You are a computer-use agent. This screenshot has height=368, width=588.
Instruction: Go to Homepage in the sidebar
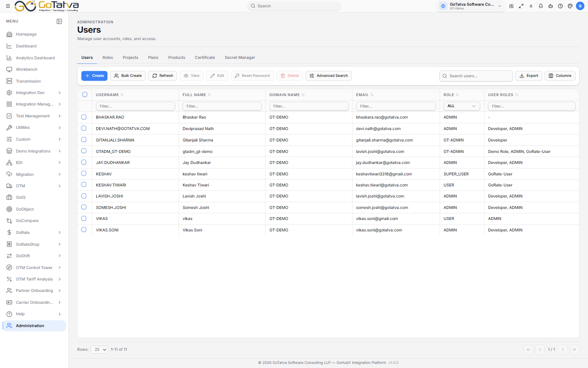pos(34,34)
